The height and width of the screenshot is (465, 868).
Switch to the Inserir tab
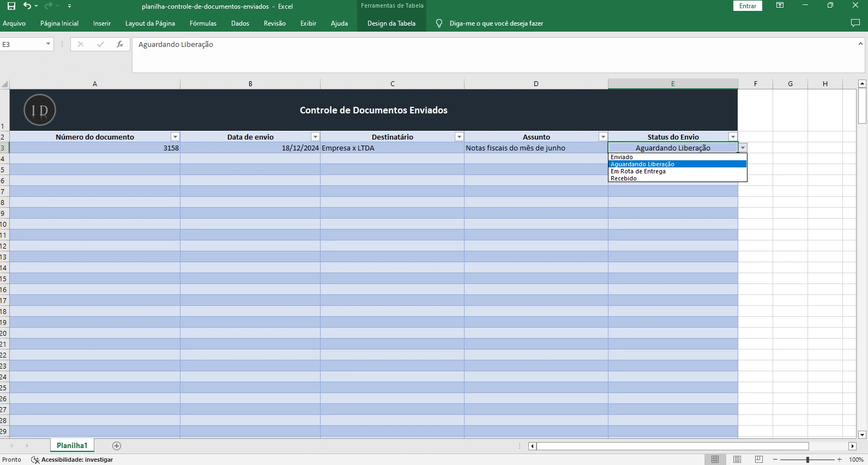(x=102, y=23)
